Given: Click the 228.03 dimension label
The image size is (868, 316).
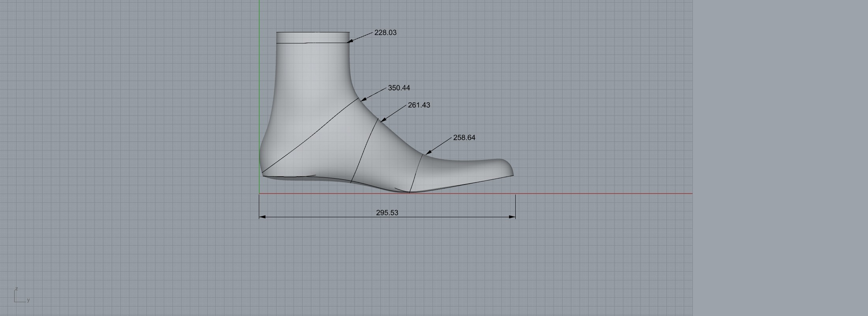Looking at the screenshot, I should [385, 33].
